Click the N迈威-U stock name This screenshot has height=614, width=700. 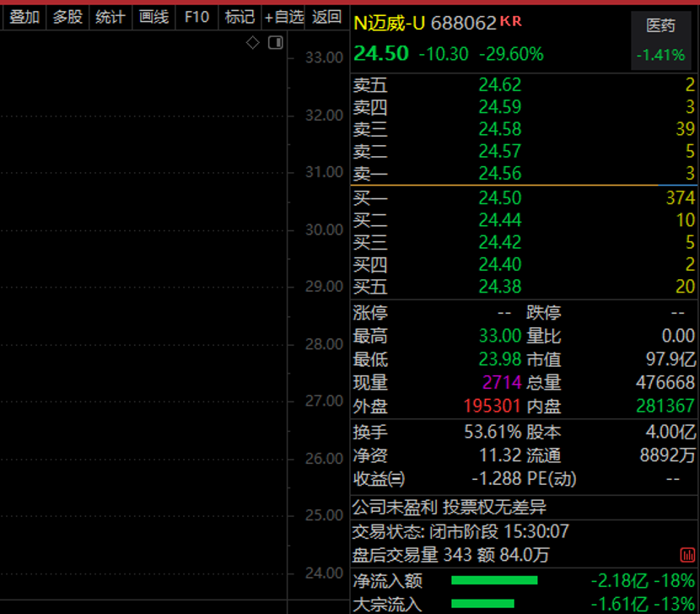pyautogui.click(x=390, y=23)
